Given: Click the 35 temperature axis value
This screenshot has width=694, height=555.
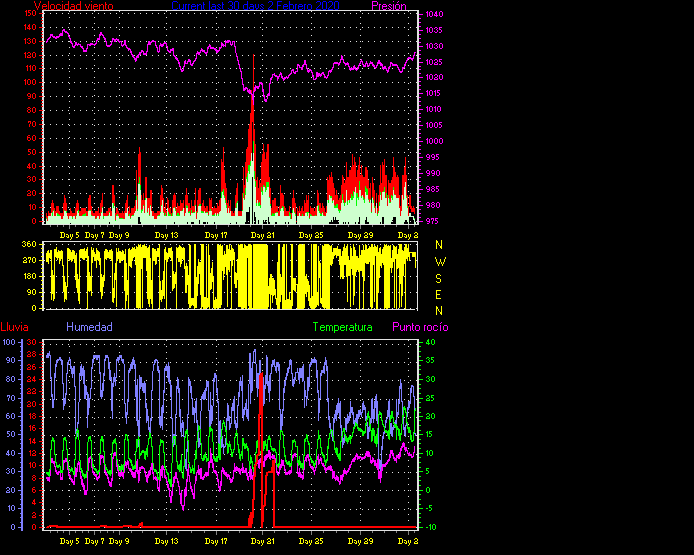Looking at the screenshot, I should (x=430, y=361).
